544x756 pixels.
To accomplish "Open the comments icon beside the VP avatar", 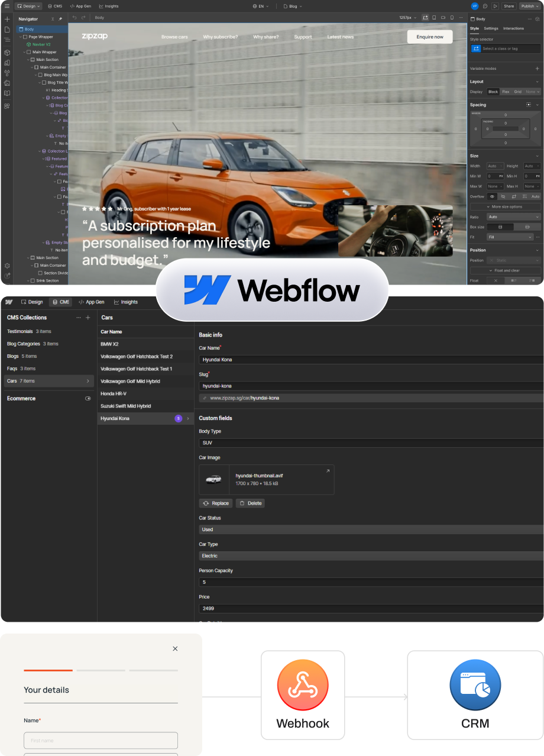I will pos(485,6).
